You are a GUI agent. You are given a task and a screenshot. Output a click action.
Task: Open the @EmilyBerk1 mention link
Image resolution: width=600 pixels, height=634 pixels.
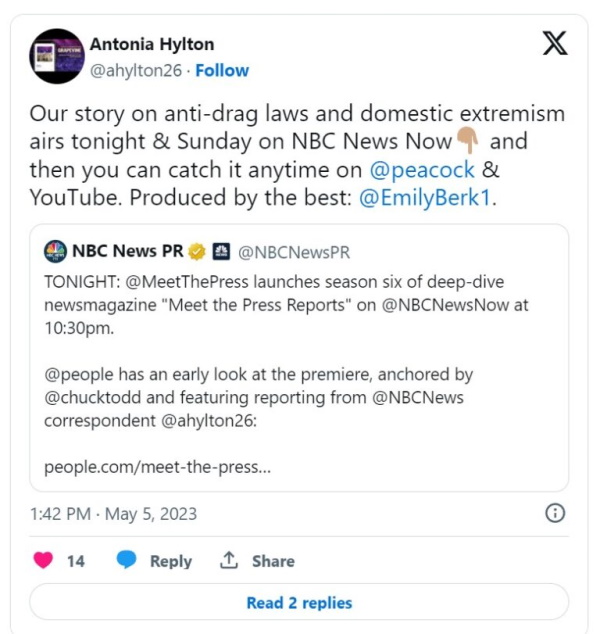pos(425,198)
